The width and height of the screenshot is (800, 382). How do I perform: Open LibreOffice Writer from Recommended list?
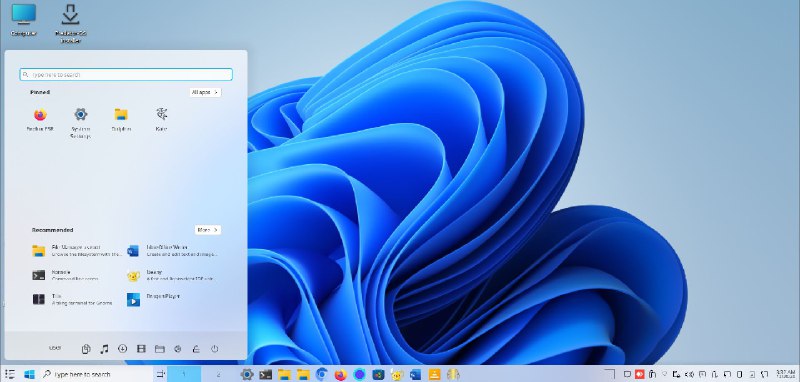[172, 250]
